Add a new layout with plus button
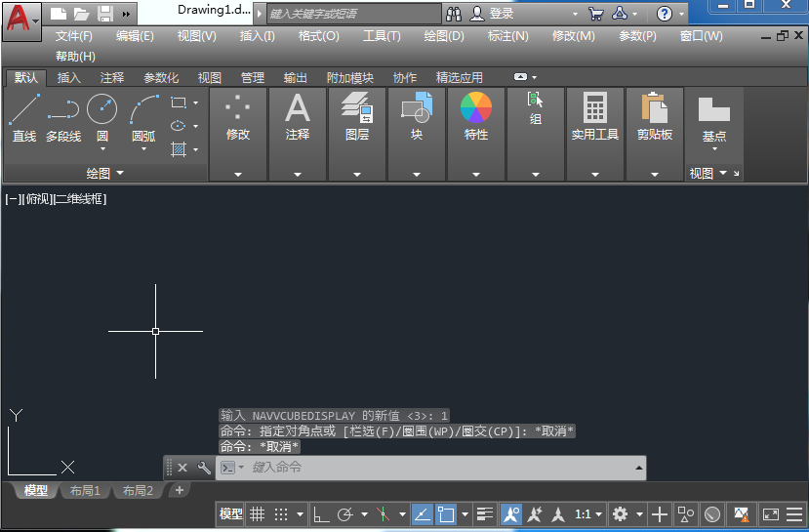 [x=179, y=490]
